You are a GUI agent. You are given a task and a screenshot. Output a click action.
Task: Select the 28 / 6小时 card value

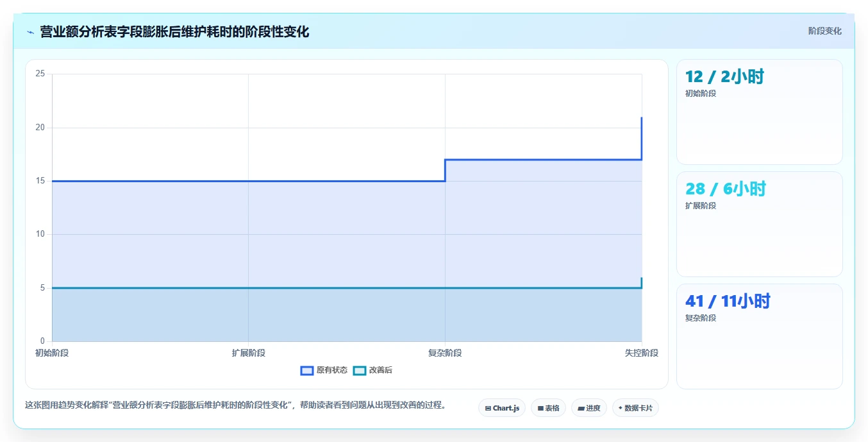(726, 189)
